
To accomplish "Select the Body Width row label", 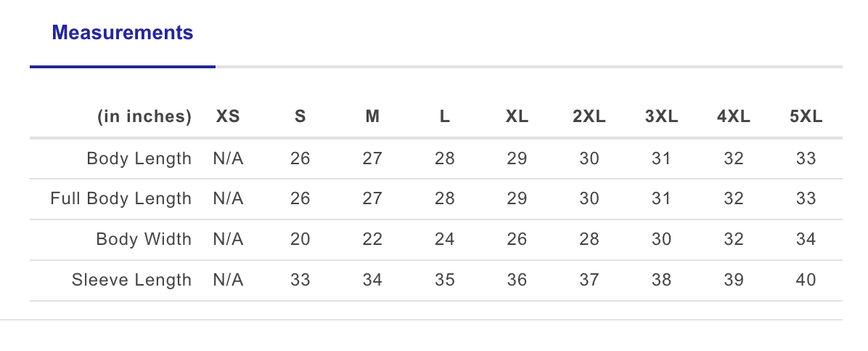I will pos(144,240).
